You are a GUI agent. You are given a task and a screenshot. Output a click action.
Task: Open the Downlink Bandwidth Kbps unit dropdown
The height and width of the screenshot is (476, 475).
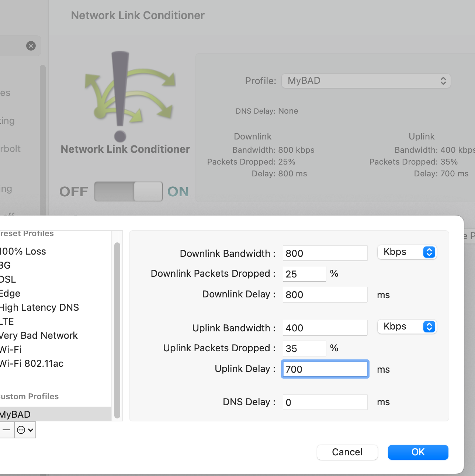coord(407,252)
